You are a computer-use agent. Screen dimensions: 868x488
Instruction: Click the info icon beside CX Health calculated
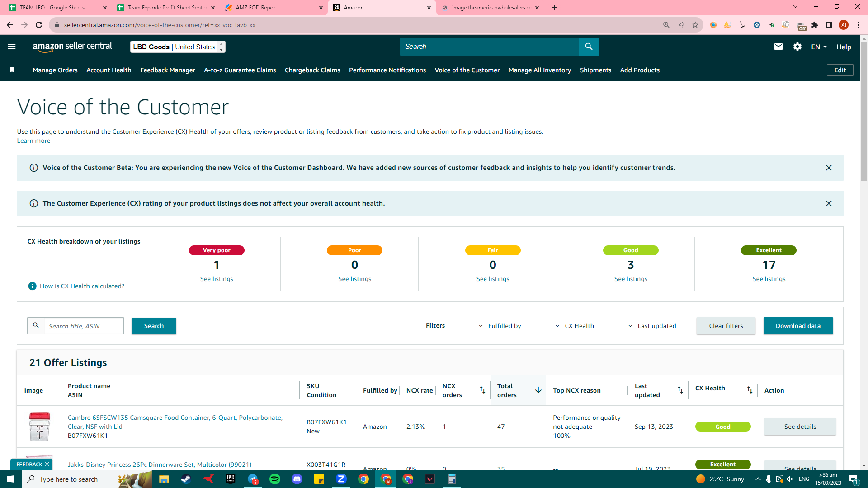pos(33,286)
